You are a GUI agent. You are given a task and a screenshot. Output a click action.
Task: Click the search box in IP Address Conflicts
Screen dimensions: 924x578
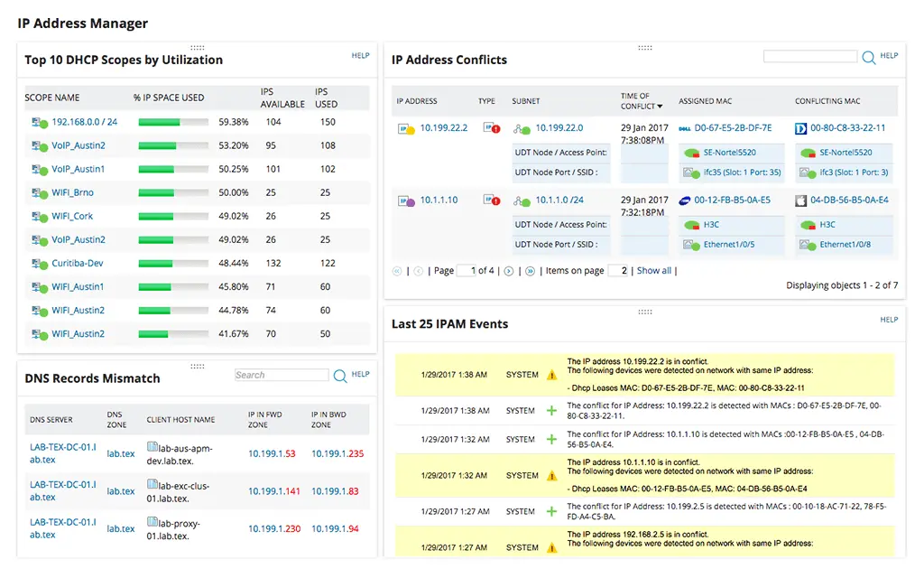(809, 56)
